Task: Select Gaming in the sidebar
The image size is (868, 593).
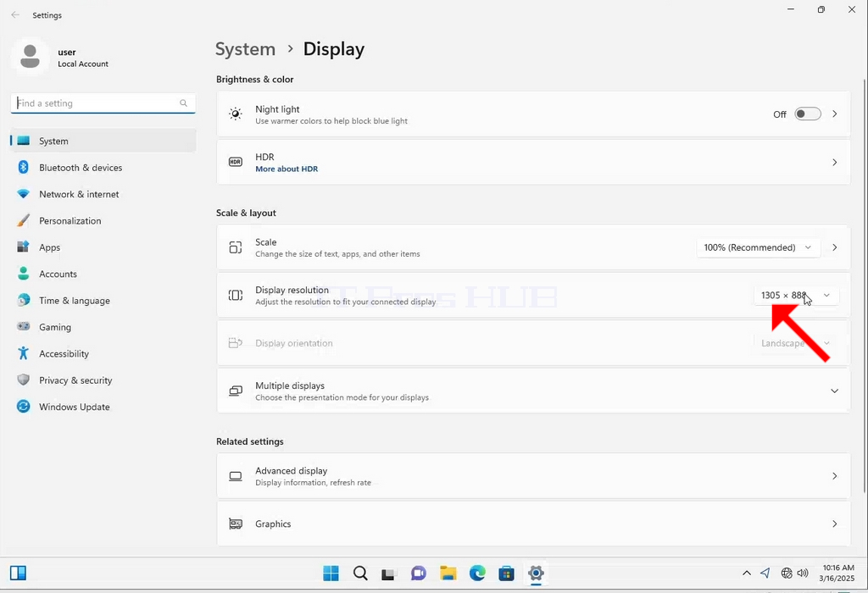Action: pos(103,327)
